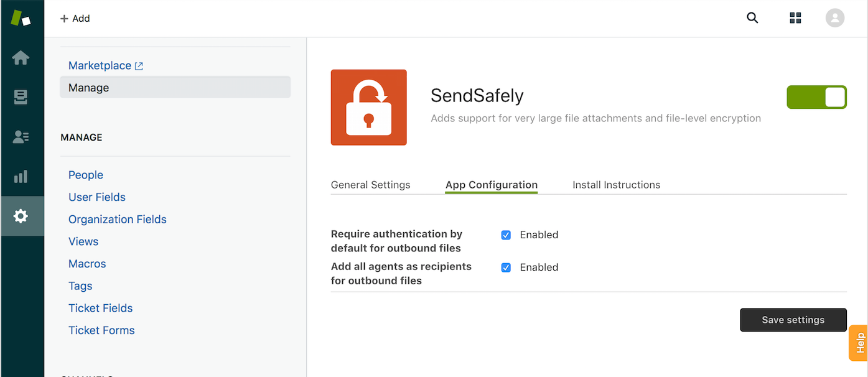Open the Zendesk products grid icon

(x=795, y=18)
